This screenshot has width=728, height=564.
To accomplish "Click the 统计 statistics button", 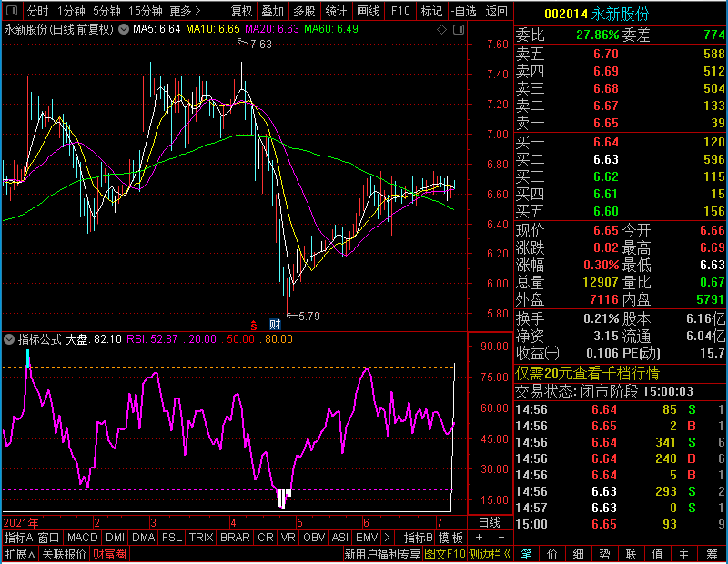I will pos(336,11).
